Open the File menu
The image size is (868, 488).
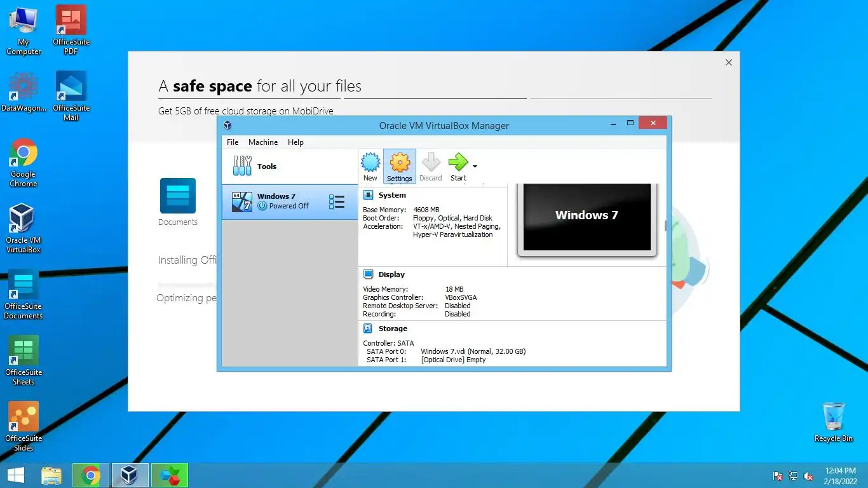(233, 142)
